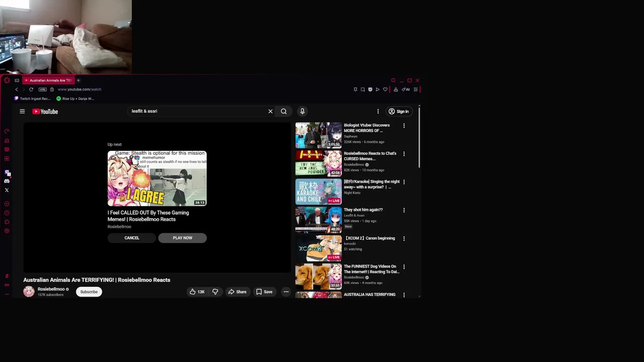Open History from sidebar clock icon
This screenshot has height=362, width=644.
coord(7,213)
